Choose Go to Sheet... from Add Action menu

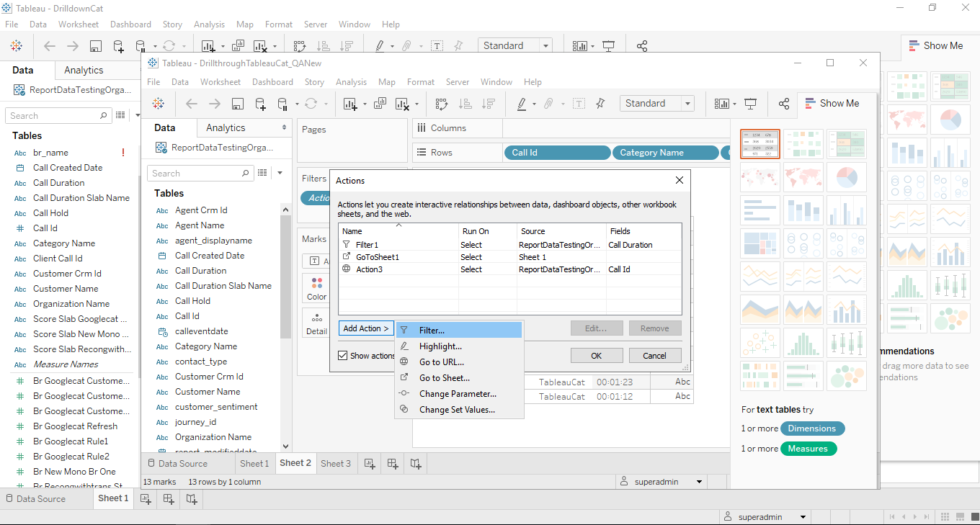click(458, 378)
